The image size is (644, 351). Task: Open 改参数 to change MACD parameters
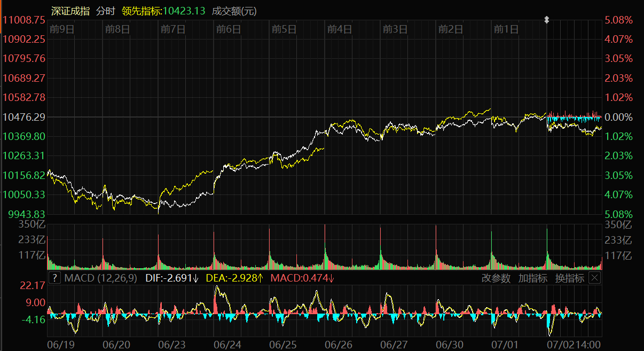[496, 278]
